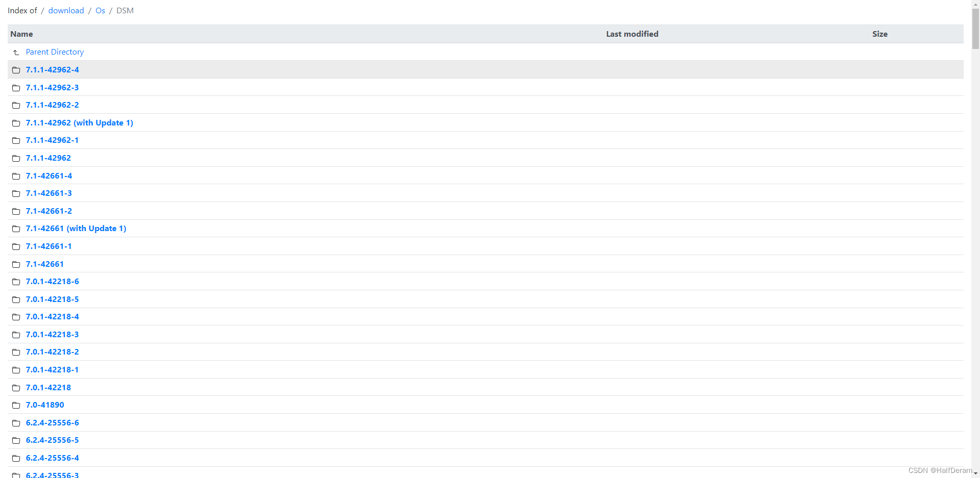Open the 7.0.1-42218 base folder link
This screenshot has width=980, height=478.
click(48, 388)
